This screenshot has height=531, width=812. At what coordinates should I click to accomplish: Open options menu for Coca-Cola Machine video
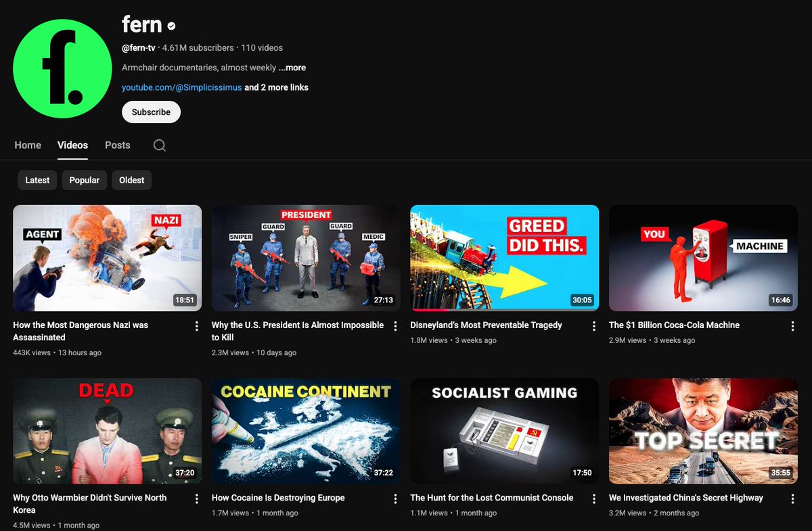(792, 326)
